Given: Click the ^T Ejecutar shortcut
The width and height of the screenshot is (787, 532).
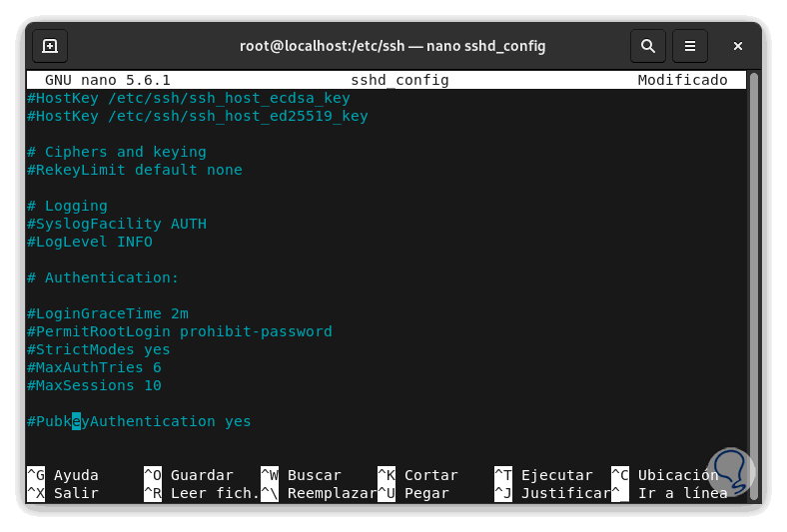Looking at the screenshot, I should pos(543,475).
